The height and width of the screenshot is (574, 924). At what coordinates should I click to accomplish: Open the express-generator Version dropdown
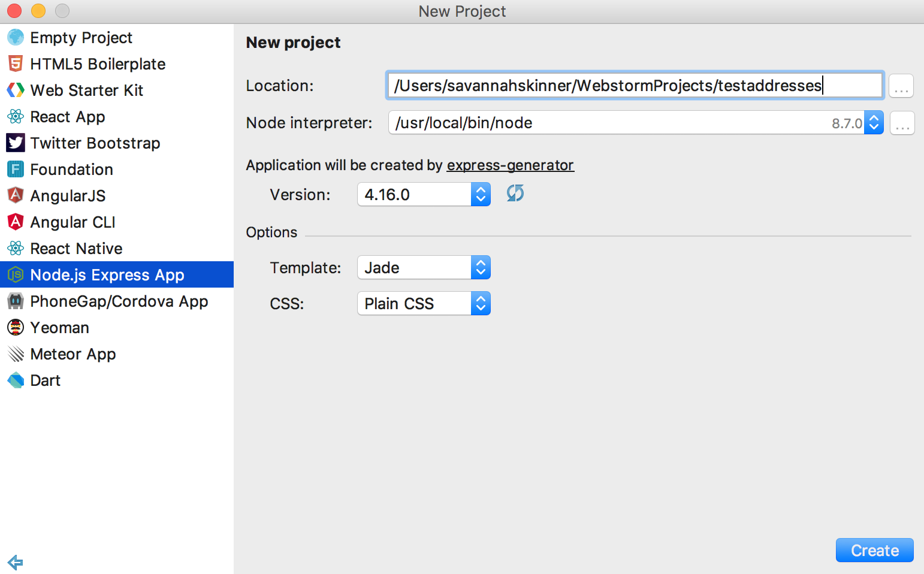pos(424,194)
